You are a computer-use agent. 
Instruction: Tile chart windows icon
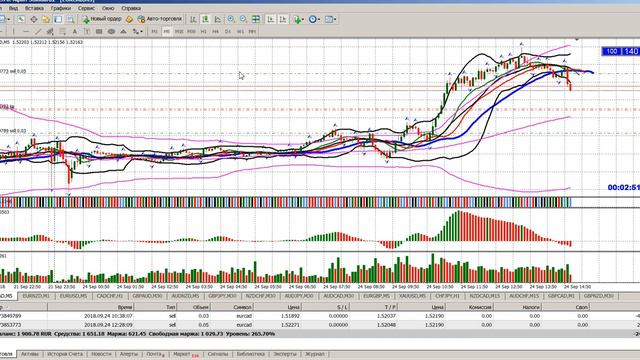click(x=256, y=19)
